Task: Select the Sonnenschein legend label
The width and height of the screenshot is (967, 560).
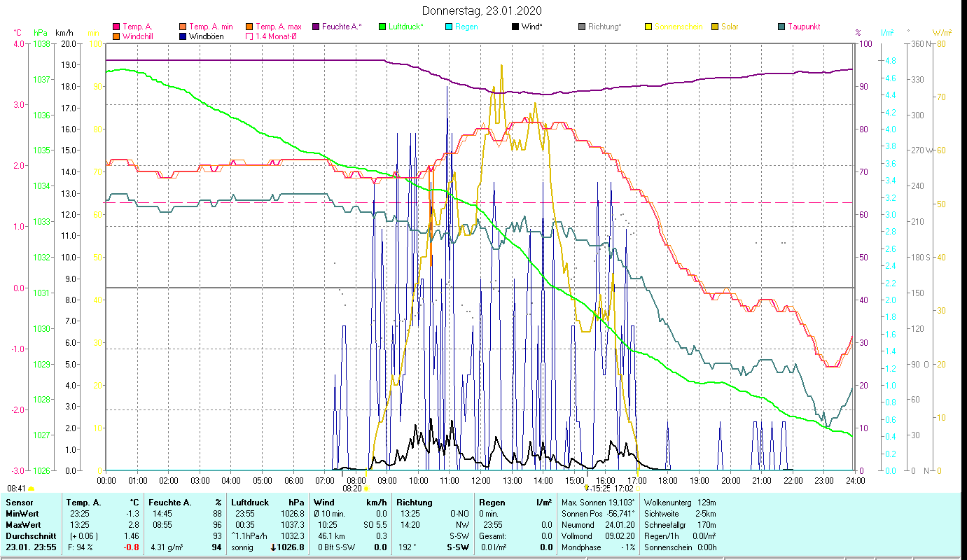Action: tap(679, 27)
